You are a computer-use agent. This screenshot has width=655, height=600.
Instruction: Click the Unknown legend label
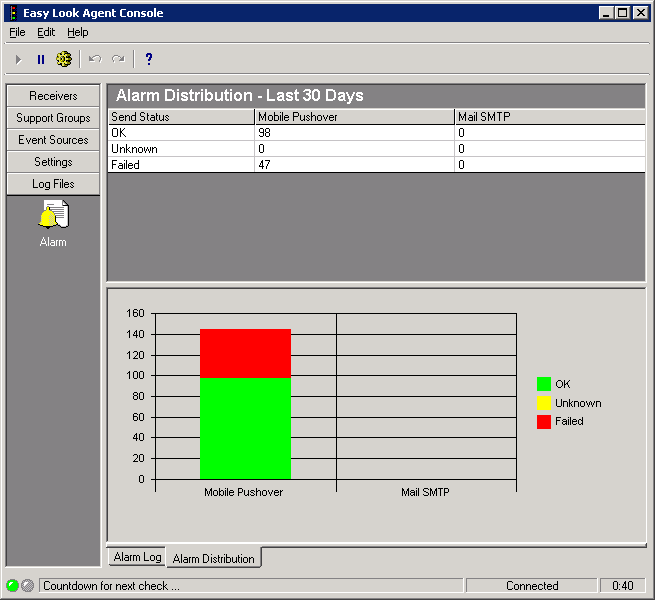(578, 403)
